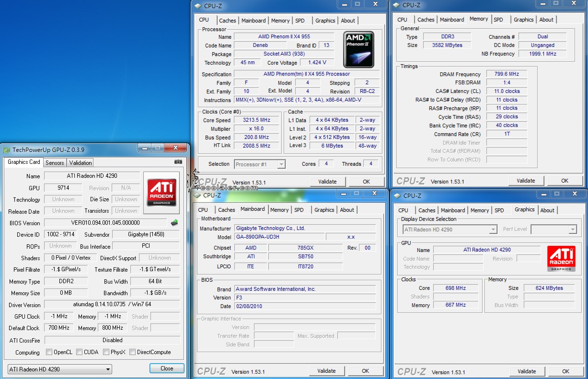Click the Subvendor value Gigabyte (1458)
588x379 pixels.
[146, 235]
